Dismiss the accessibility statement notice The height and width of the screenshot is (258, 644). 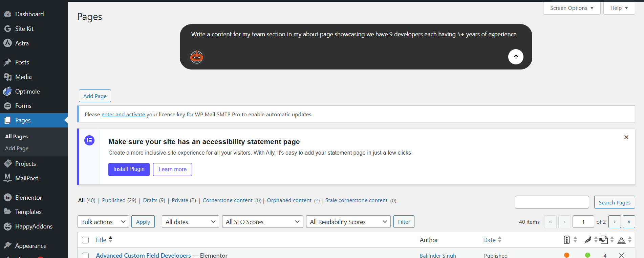(626, 137)
